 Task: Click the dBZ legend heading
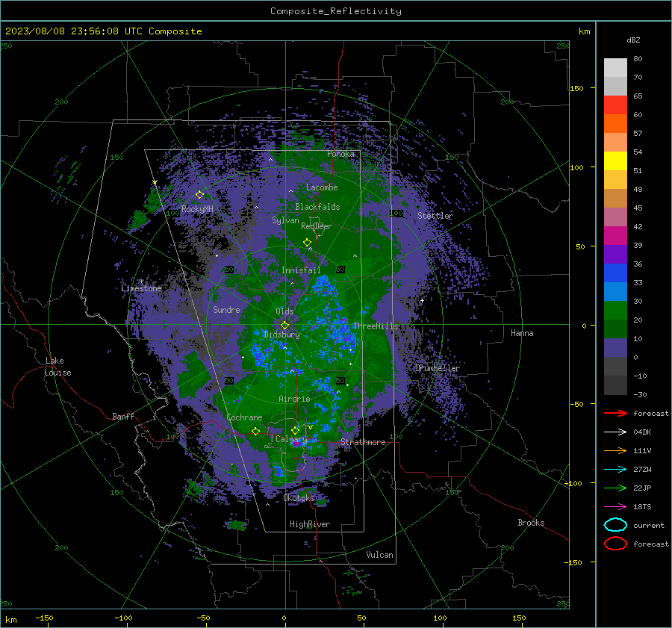coord(633,40)
